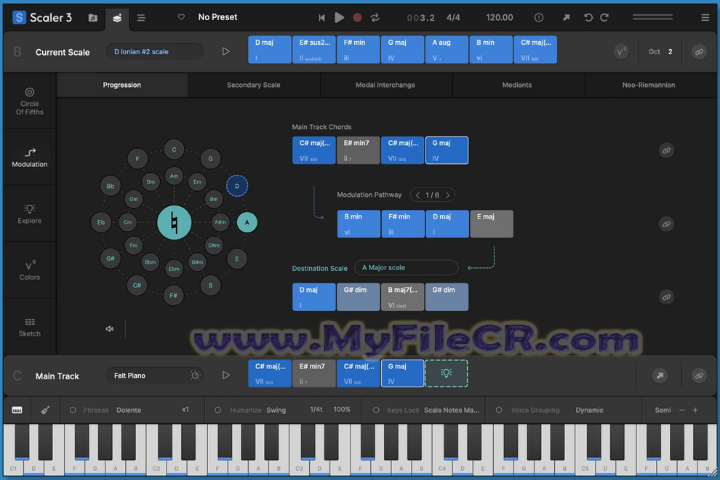Image resolution: width=720 pixels, height=480 pixels.
Task: Open the D Ionian #2 scale dropdown
Action: pyautogui.click(x=154, y=51)
